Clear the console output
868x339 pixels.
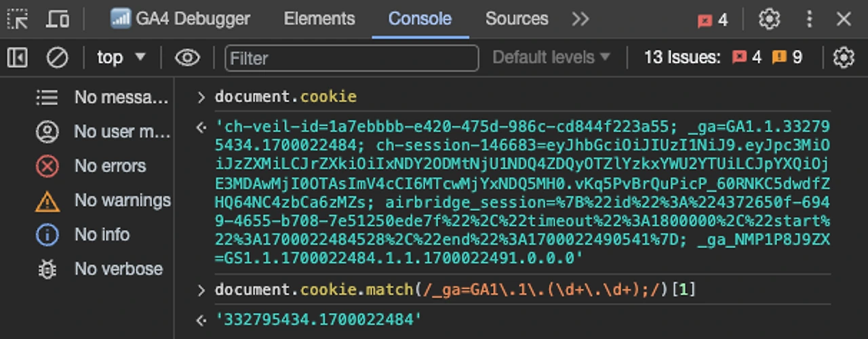point(57,58)
